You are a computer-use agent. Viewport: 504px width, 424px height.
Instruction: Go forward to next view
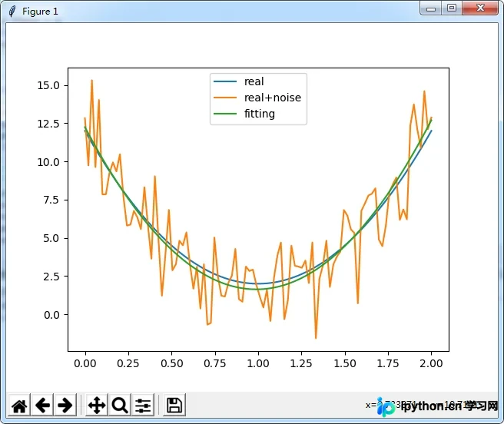coord(65,406)
